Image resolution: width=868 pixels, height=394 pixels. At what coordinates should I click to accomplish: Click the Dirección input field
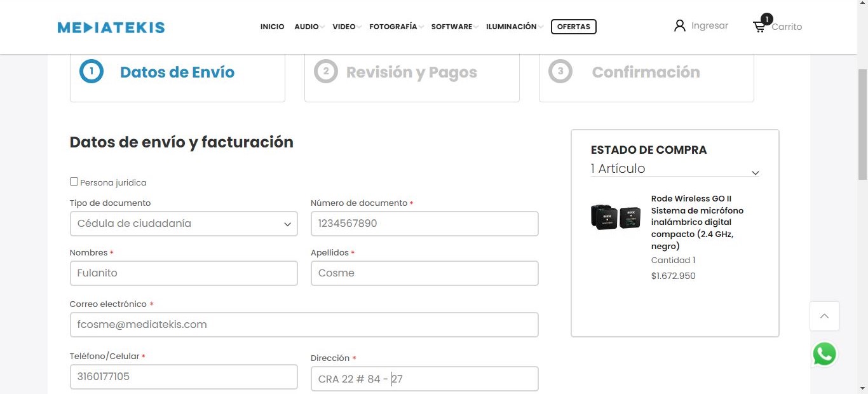424,379
